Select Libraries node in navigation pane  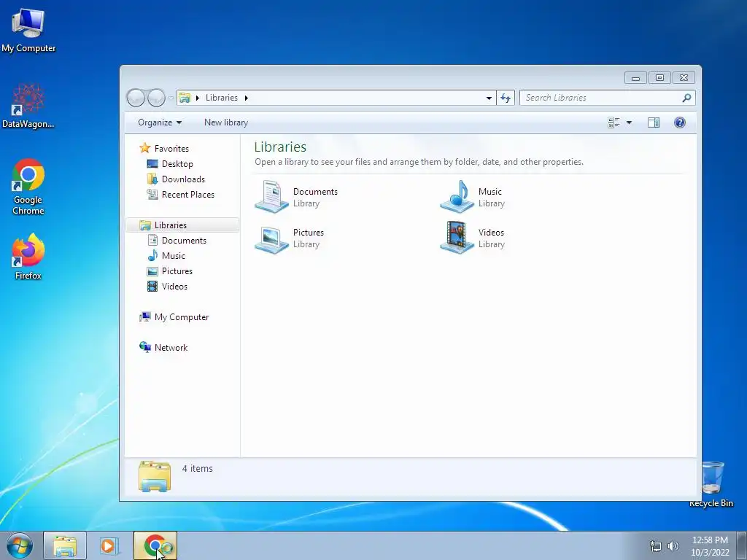(x=182, y=225)
